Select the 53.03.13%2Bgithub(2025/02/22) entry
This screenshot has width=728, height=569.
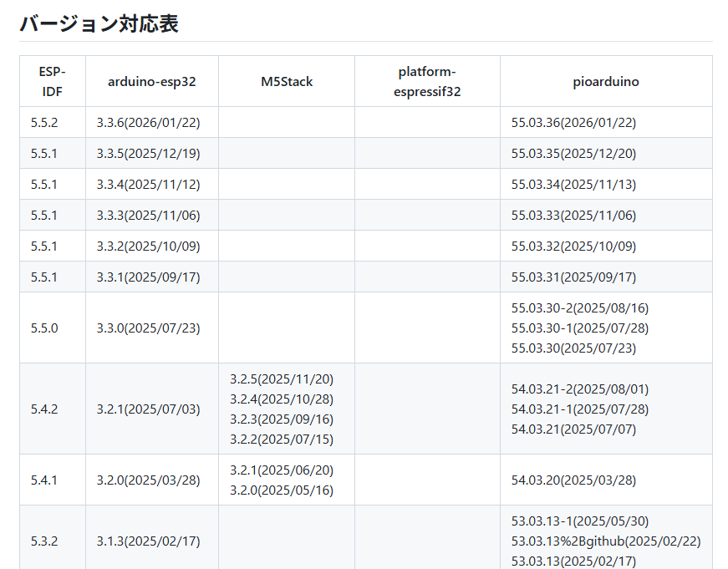click(606, 541)
